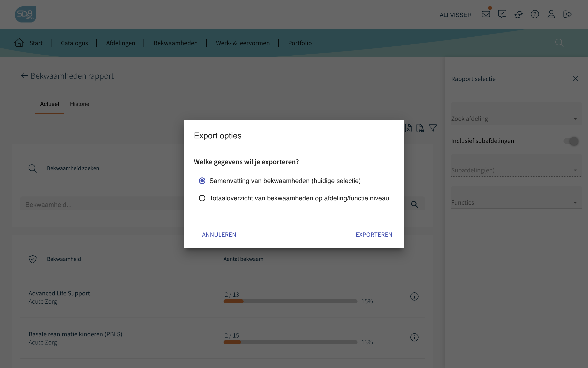
Task: Open the Start menu item
Action: coord(36,43)
